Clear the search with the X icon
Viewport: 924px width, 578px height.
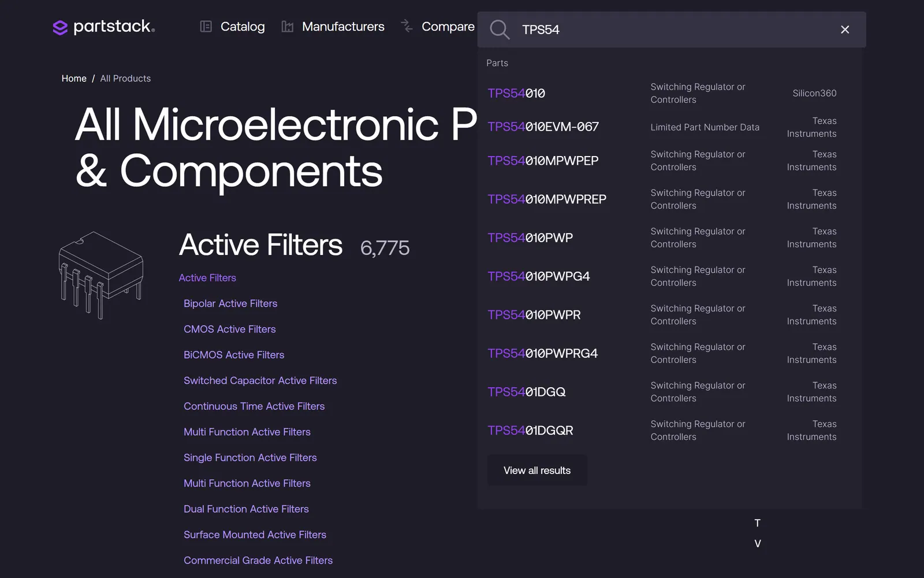pyautogui.click(x=845, y=29)
